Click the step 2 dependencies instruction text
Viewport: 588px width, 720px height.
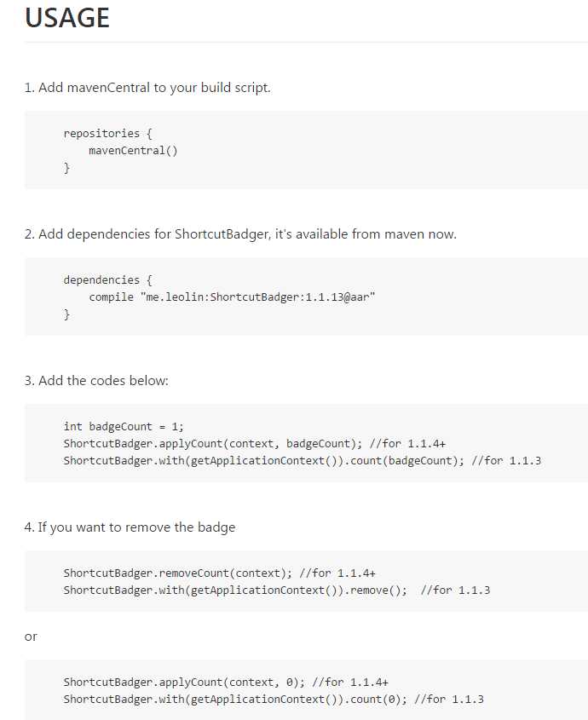pyautogui.click(x=240, y=233)
